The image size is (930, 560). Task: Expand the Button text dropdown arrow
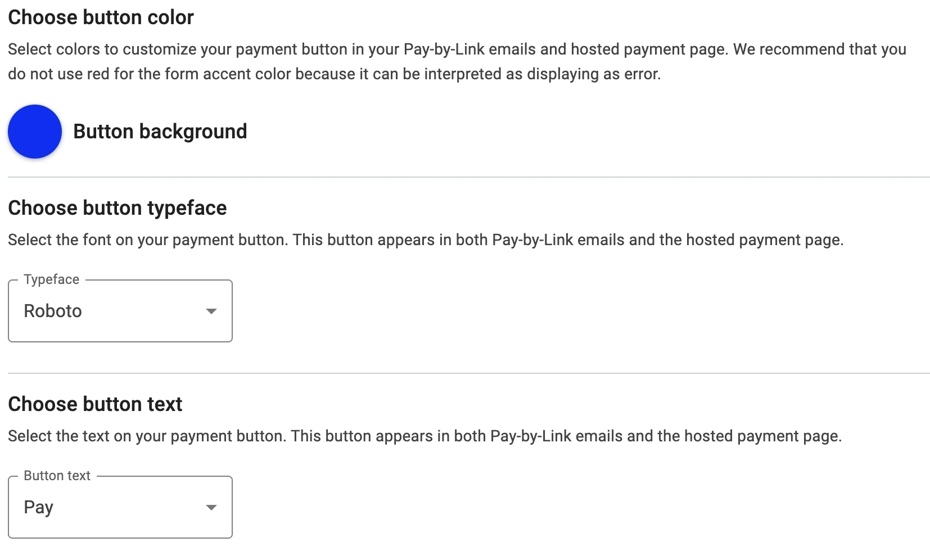[x=211, y=507]
